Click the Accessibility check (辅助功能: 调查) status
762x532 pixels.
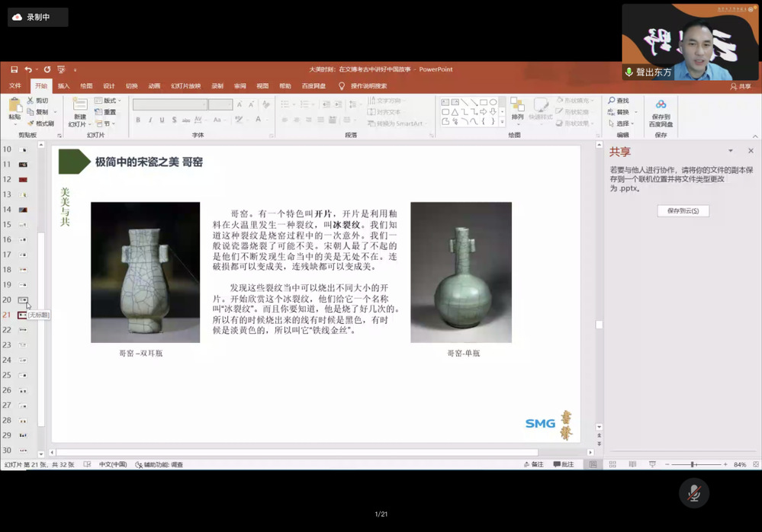click(159, 464)
